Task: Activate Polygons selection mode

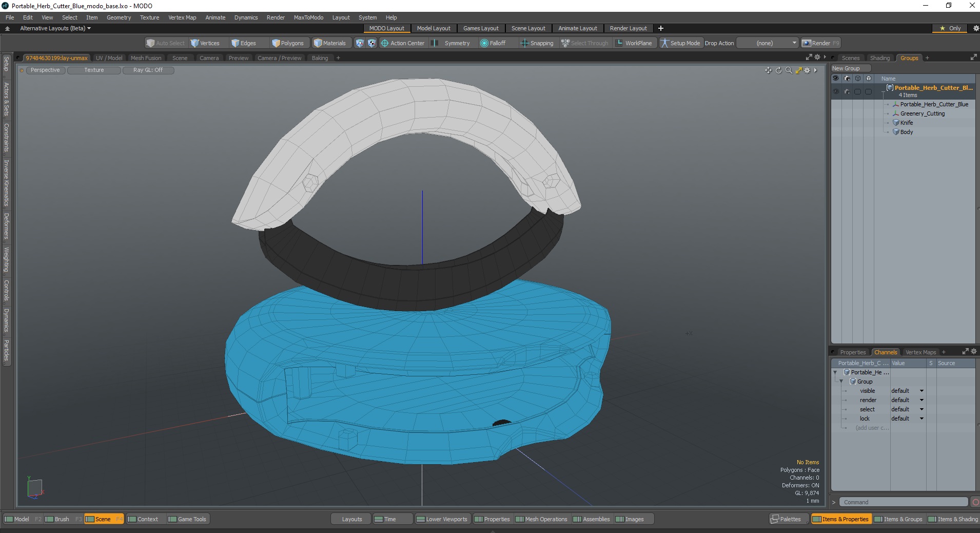Action: (288, 43)
